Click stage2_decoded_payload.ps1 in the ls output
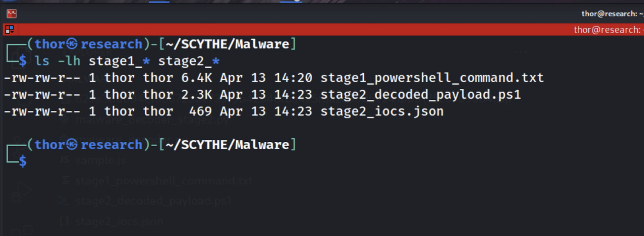This screenshot has height=236, width=644. pyautogui.click(x=420, y=95)
